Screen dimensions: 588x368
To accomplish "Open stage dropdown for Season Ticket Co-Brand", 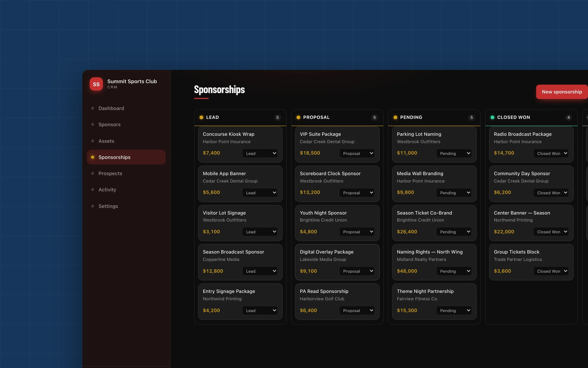I will (454, 232).
